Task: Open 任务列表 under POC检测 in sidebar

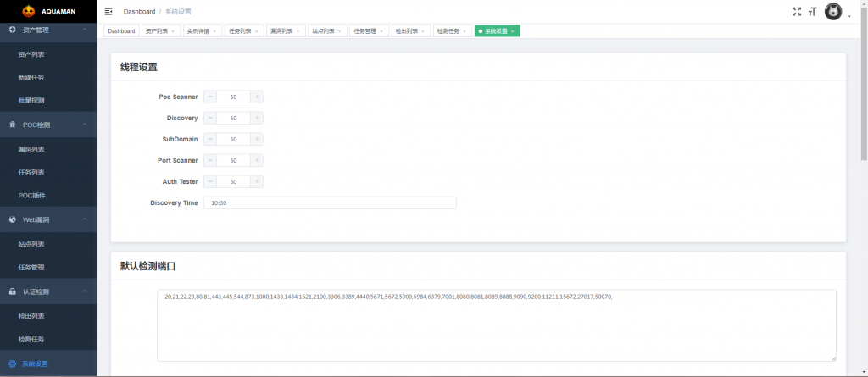Action: click(48, 173)
